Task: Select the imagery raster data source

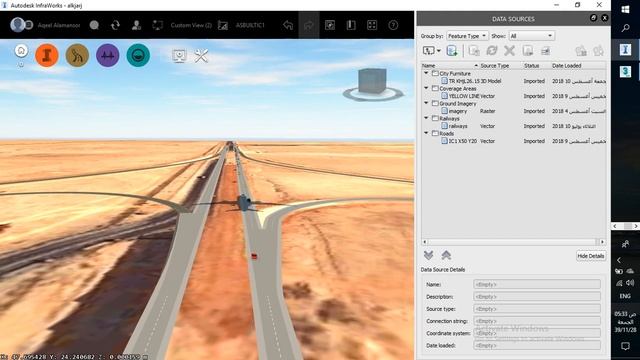Action: (513, 111)
